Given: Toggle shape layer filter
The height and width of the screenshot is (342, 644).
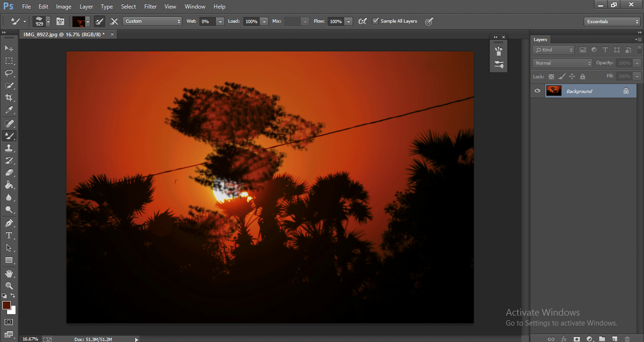Looking at the screenshot, I should tap(617, 50).
